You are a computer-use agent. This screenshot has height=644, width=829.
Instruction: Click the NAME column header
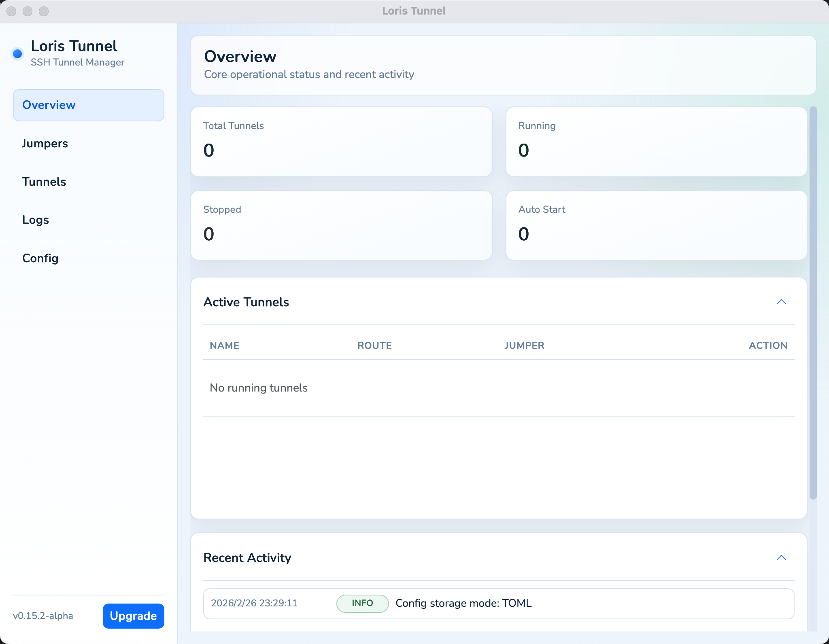point(224,345)
